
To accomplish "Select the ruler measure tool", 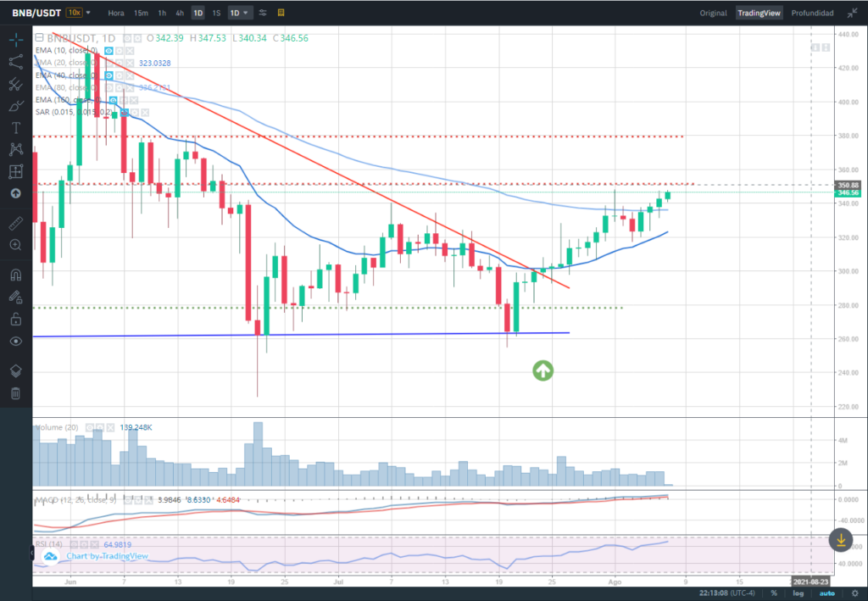I will (15, 223).
